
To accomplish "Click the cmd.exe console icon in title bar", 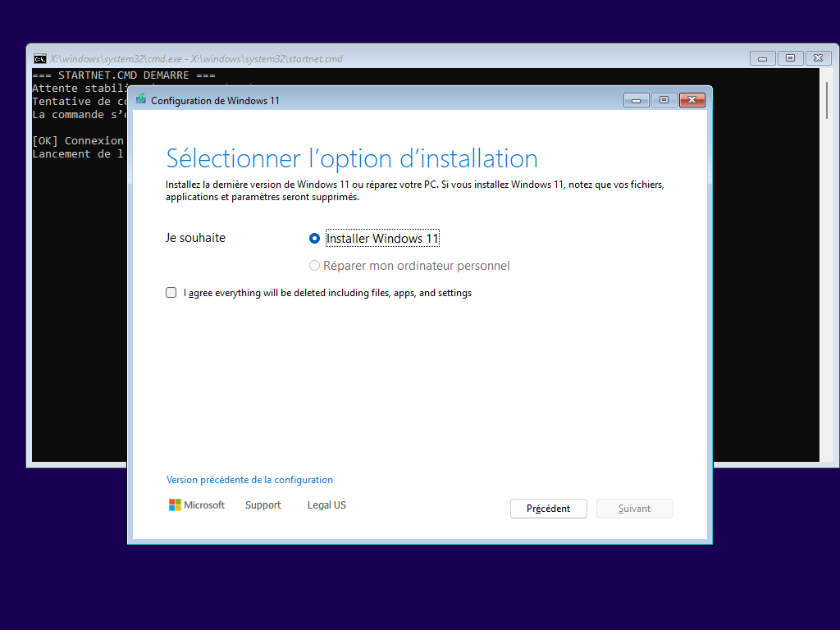I will (x=39, y=58).
